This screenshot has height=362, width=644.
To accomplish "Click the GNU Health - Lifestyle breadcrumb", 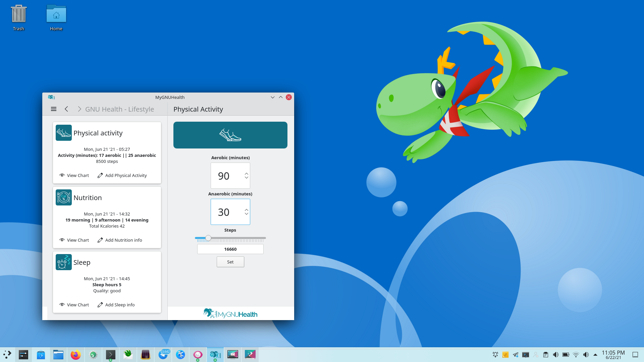I will click(119, 109).
